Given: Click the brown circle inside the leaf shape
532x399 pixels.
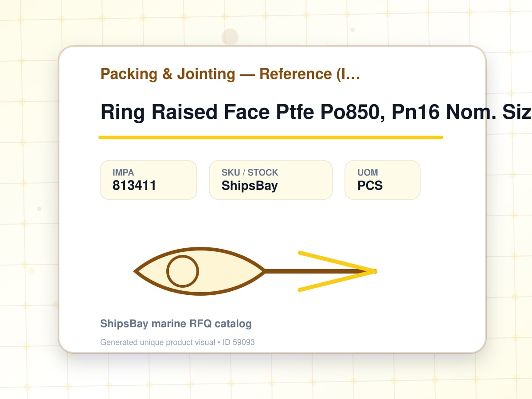Looking at the screenshot, I should [183, 271].
